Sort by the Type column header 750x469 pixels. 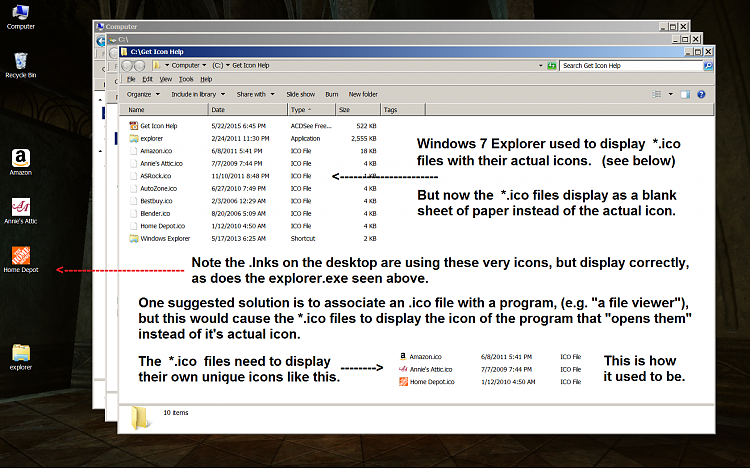pos(311,109)
